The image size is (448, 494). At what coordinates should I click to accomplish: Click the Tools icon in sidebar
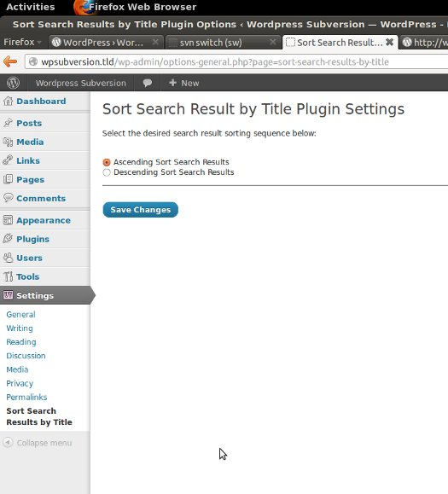tap(8, 276)
